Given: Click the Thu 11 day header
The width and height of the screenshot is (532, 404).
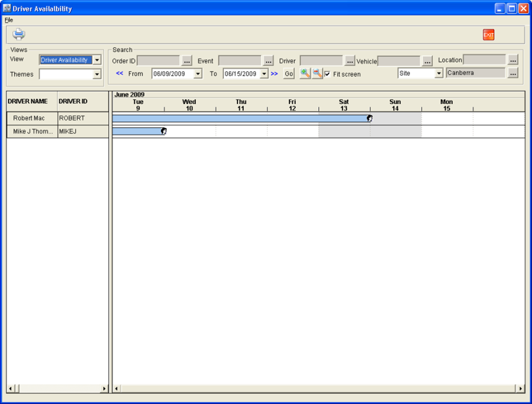Looking at the screenshot, I should point(241,105).
